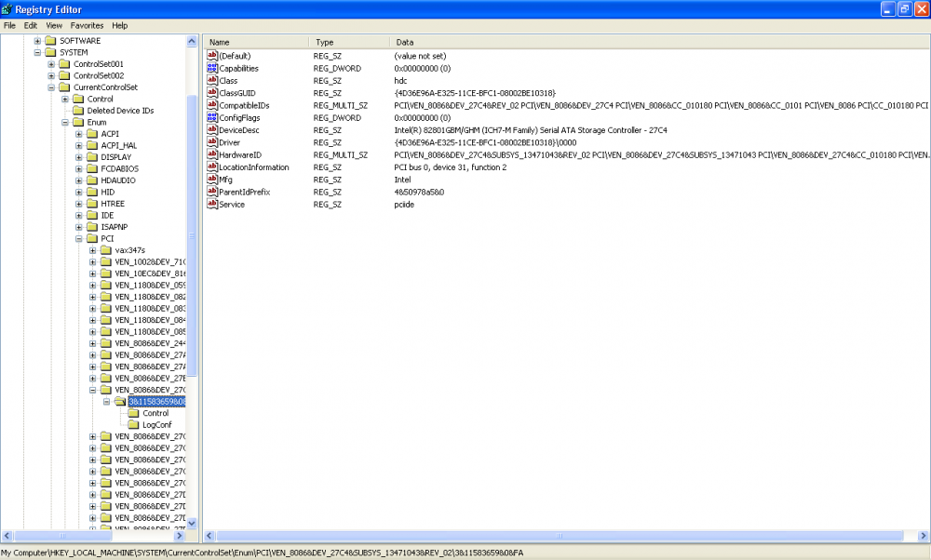Screen dimensions: 931x560
Task: Click the Service value icon
Action: point(212,204)
